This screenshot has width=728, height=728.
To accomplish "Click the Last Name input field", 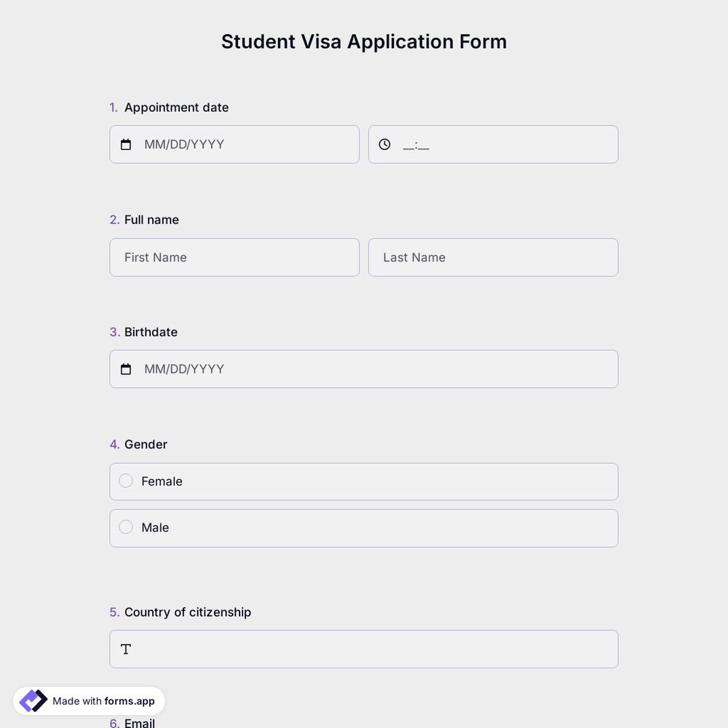I will (x=493, y=257).
